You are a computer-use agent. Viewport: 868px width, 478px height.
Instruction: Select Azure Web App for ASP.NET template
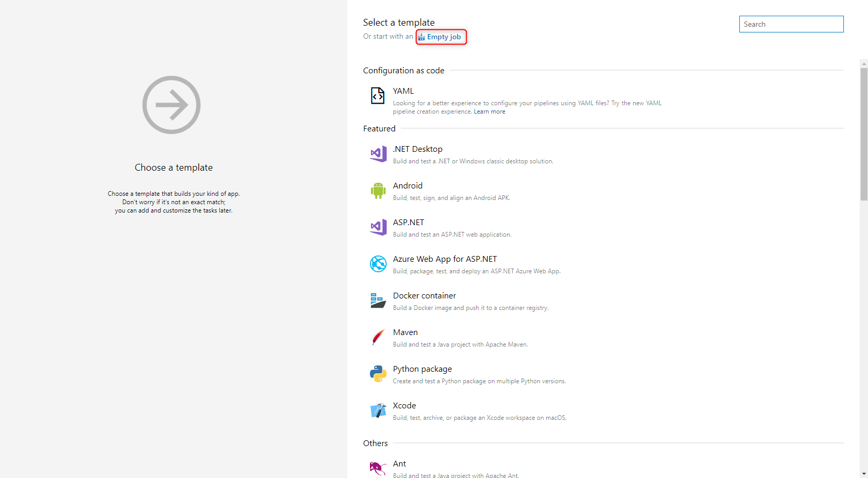(445, 259)
